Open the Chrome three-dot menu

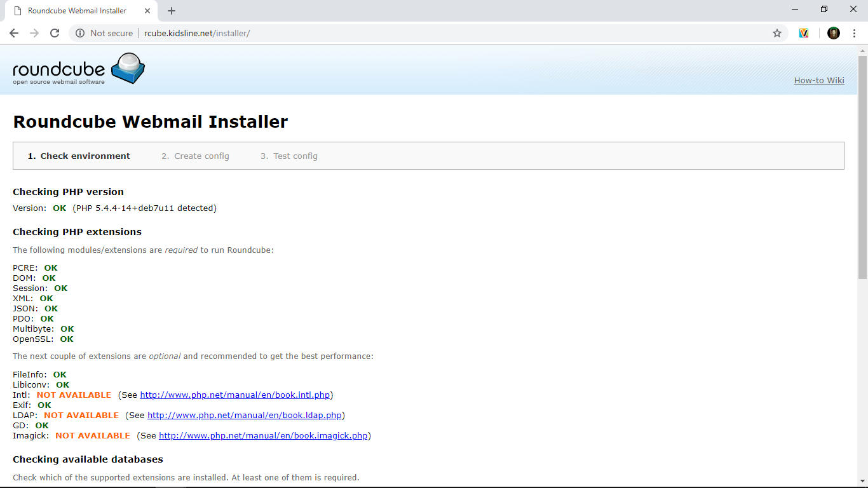[x=854, y=33]
